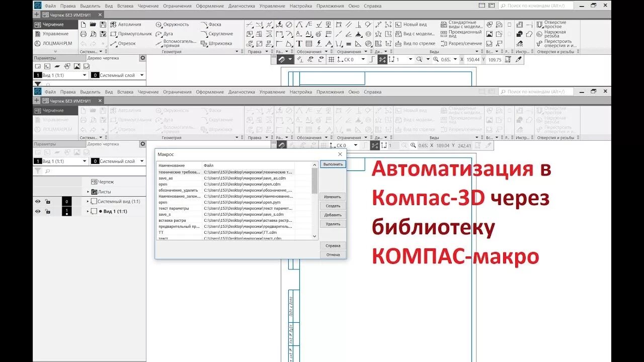Click the Save diskette icon in top window

(x=102, y=24)
